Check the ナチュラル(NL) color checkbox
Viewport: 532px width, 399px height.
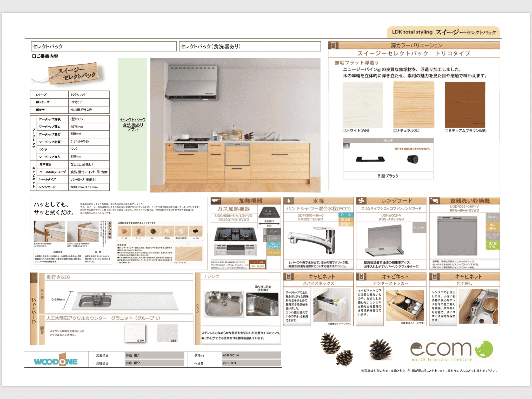395,131
